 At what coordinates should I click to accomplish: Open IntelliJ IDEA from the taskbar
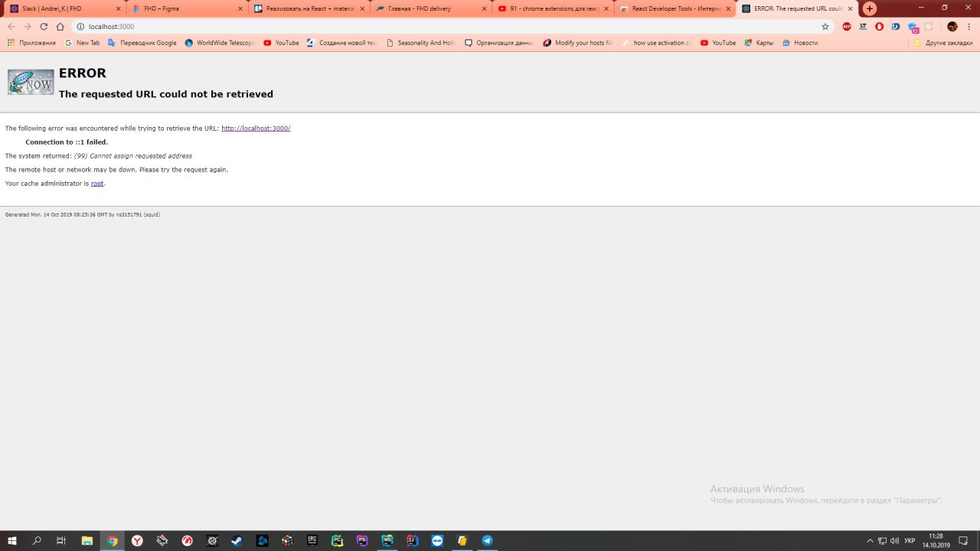click(x=412, y=540)
